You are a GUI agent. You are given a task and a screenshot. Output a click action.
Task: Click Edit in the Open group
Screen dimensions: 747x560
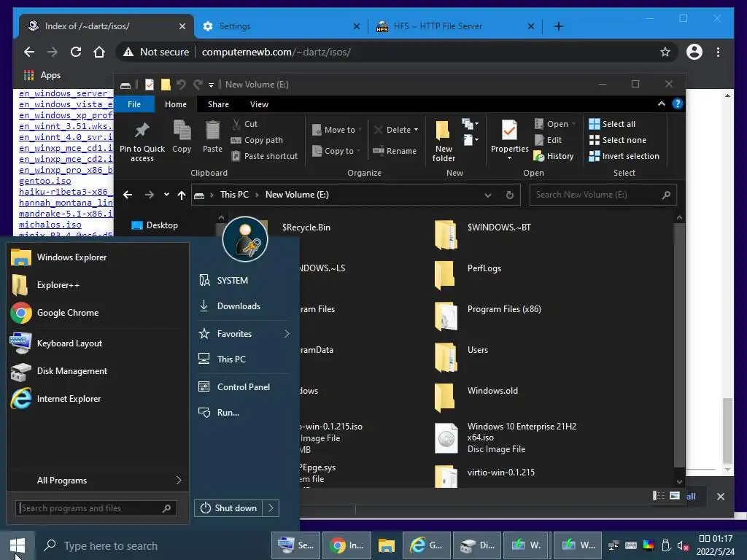(x=549, y=140)
